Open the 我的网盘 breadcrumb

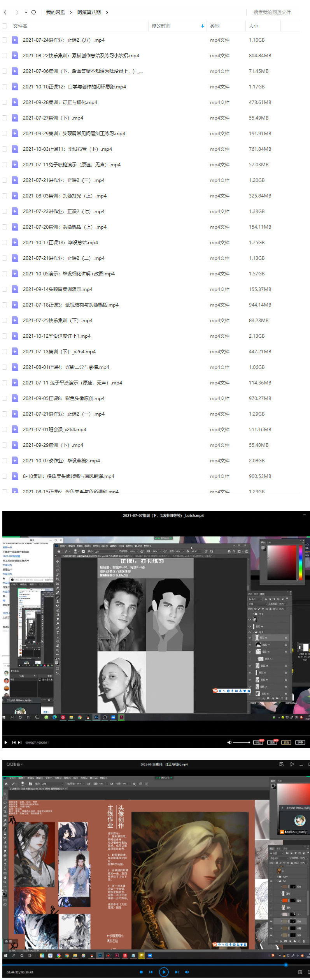point(56,12)
